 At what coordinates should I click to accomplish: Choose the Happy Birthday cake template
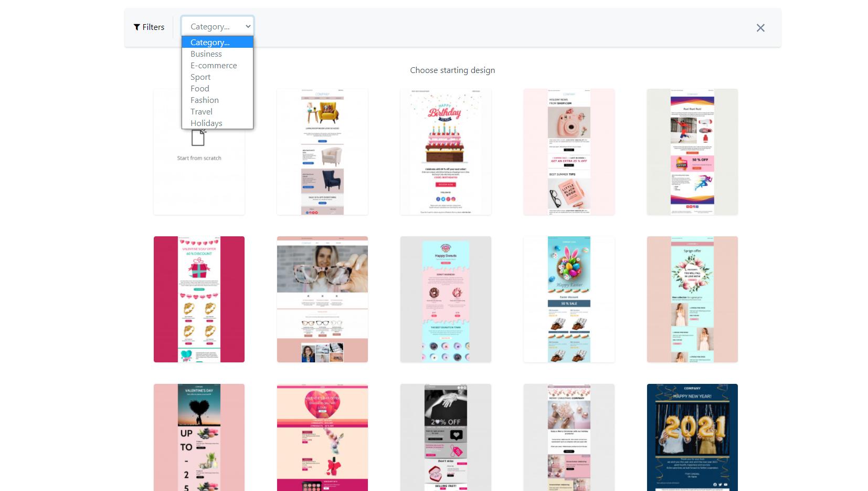coord(446,152)
